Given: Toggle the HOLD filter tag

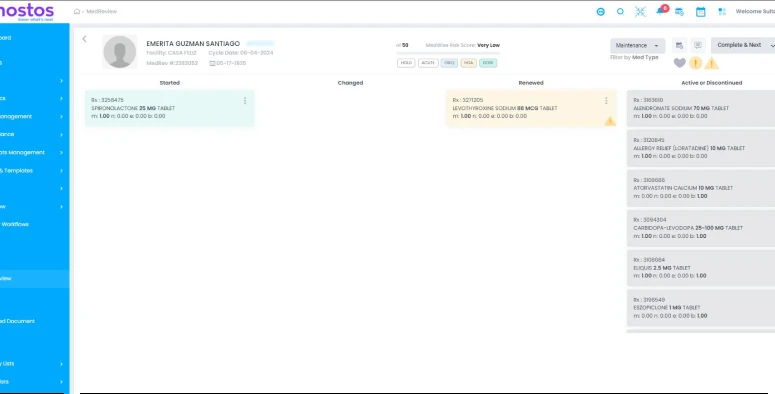Looking at the screenshot, I should 406,63.
